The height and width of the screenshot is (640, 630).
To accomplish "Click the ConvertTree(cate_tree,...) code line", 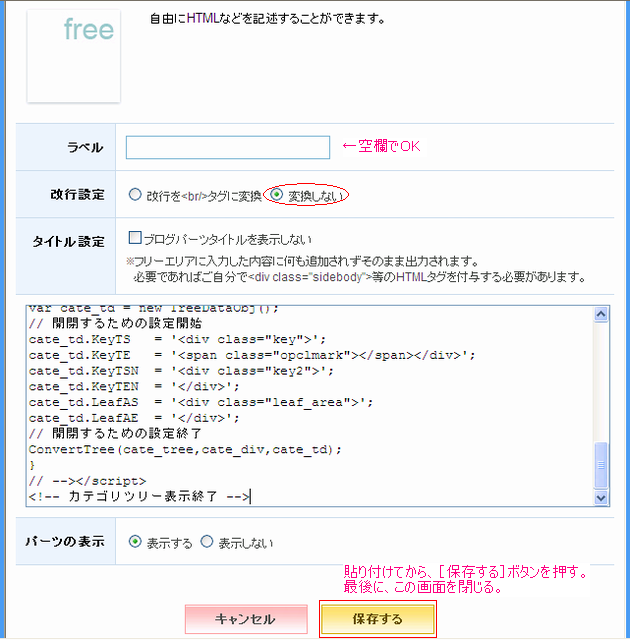I will tap(185, 450).
